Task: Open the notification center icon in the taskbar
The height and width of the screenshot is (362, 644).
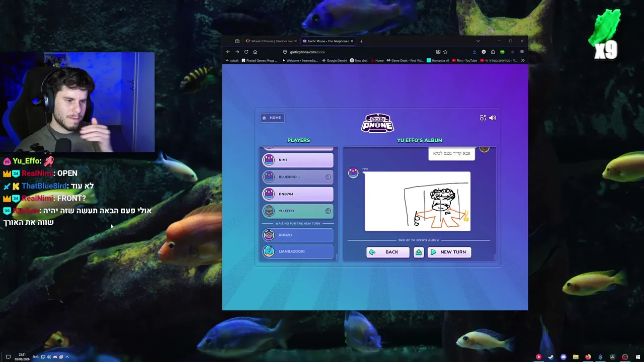Action: click(8, 357)
